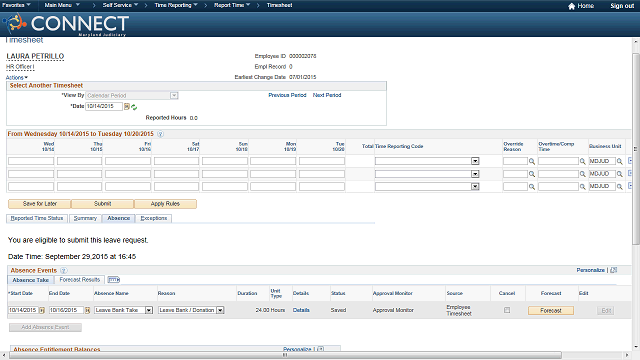Click the Submit button
Viewport: 640px width, 360px height.
click(x=102, y=204)
